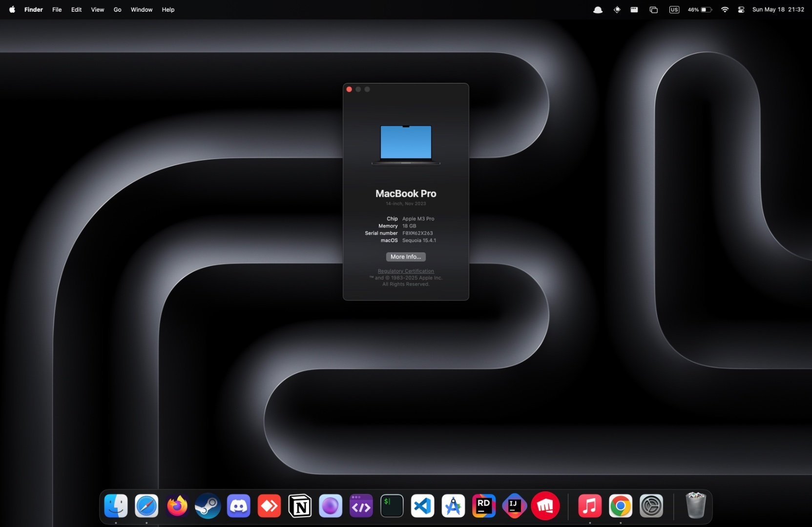This screenshot has height=527, width=812.
Task: Open Finder from the dock
Action: click(116, 506)
